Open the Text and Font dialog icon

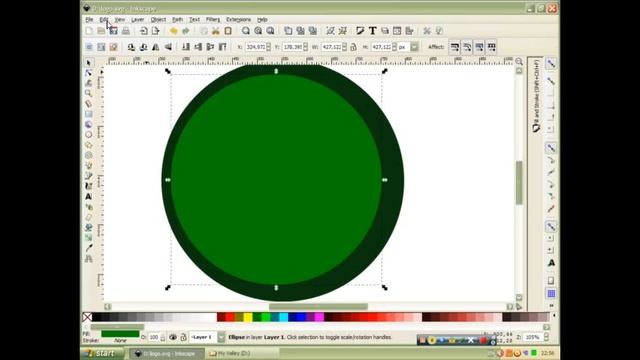[372, 31]
